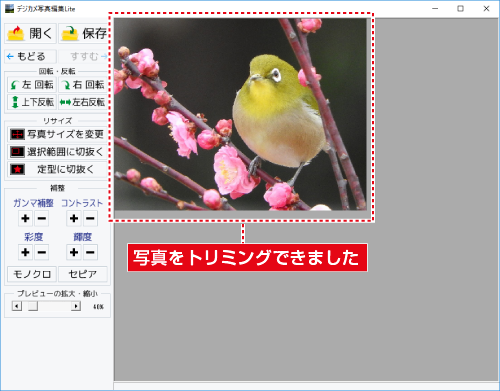The height and width of the screenshot is (391, 500).
Task: Click the 40% zoom value text
Action: [98, 306]
